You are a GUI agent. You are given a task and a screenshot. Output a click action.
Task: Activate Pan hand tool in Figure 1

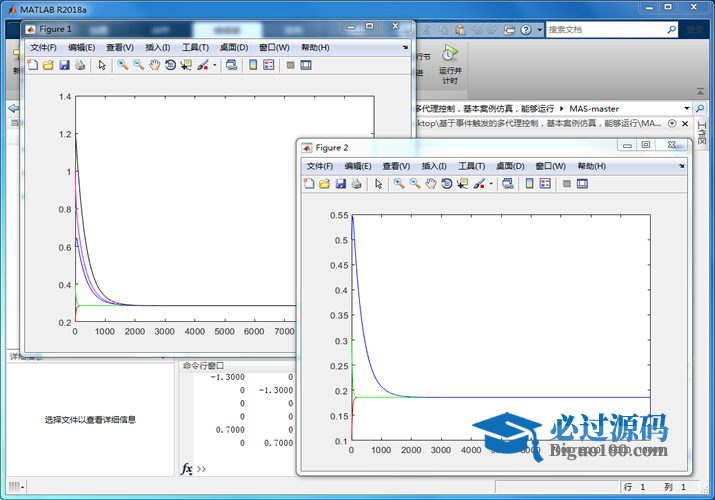pyautogui.click(x=155, y=65)
